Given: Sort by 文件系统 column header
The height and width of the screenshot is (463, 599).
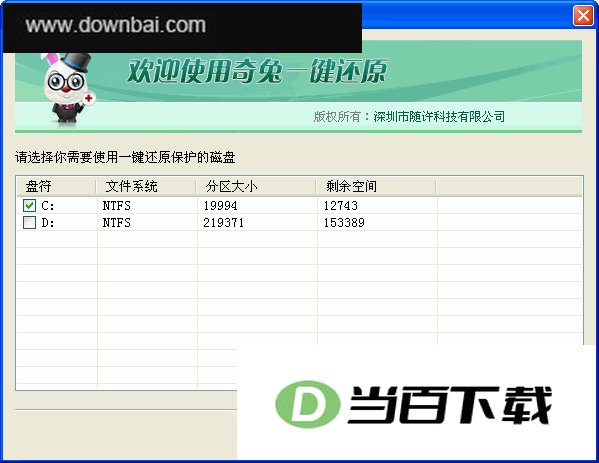Looking at the screenshot, I should pos(146,186).
